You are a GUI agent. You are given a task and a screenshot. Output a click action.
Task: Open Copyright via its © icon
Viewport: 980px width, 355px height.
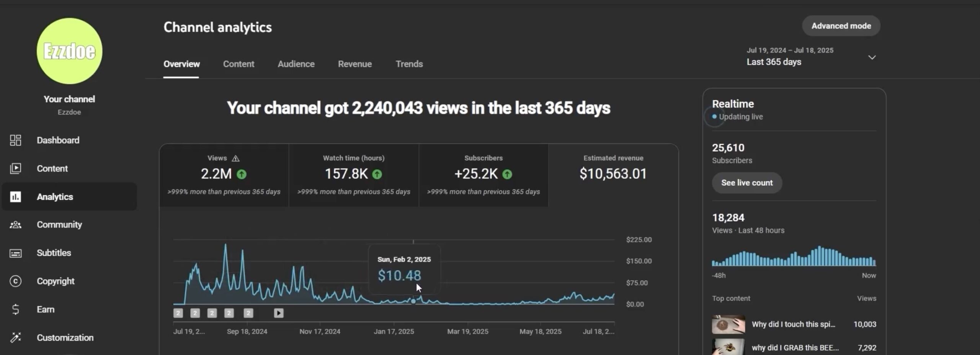pyautogui.click(x=15, y=281)
